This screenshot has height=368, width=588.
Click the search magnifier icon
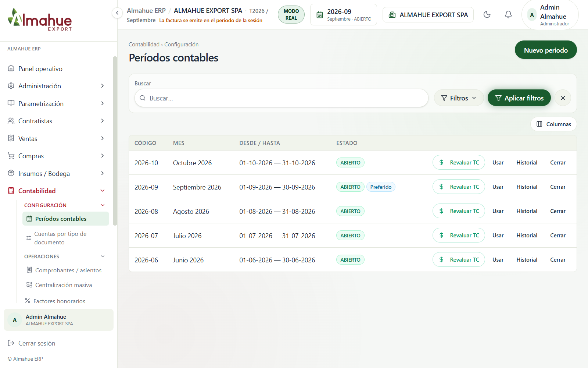pyautogui.click(x=143, y=98)
